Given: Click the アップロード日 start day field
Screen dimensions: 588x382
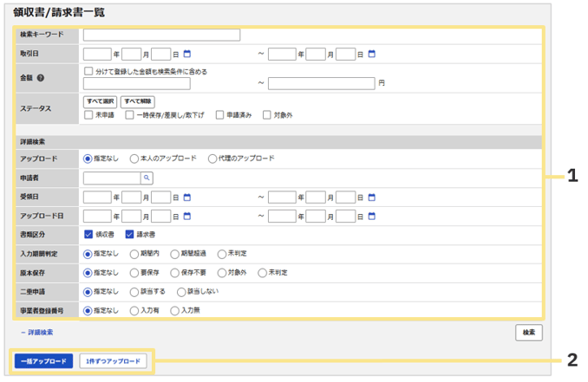Looking at the screenshot, I should click(160, 216).
